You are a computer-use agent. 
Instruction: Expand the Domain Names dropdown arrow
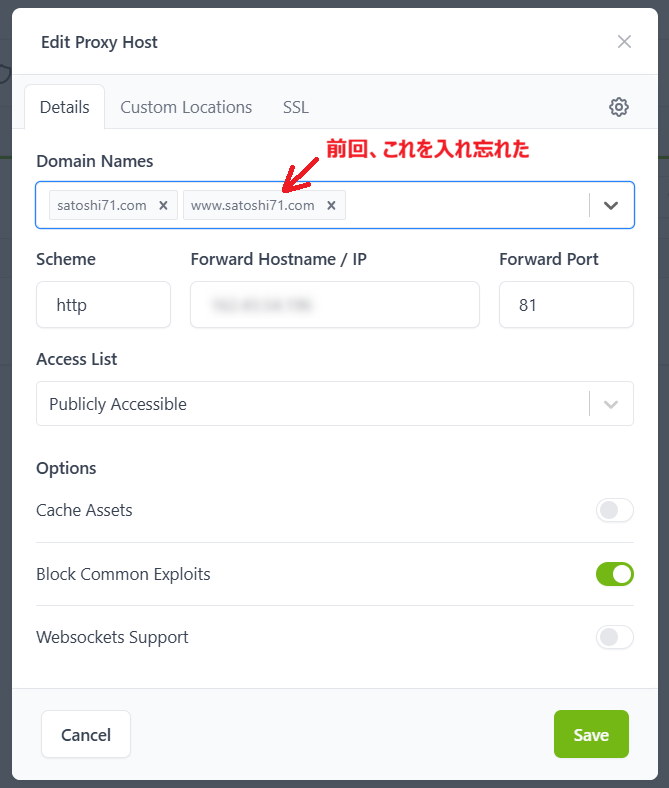pyautogui.click(x=611, y=205)
